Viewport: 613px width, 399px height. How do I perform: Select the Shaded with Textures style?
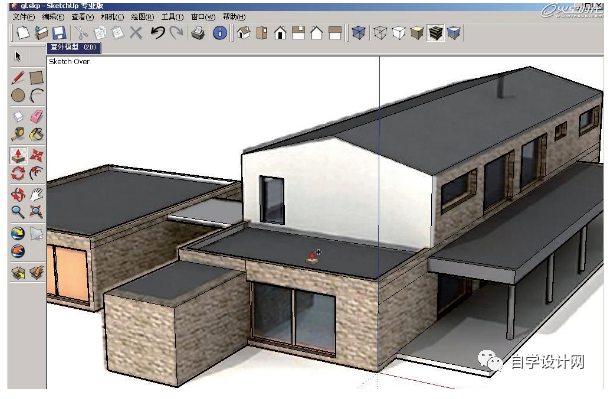point(436,33)
